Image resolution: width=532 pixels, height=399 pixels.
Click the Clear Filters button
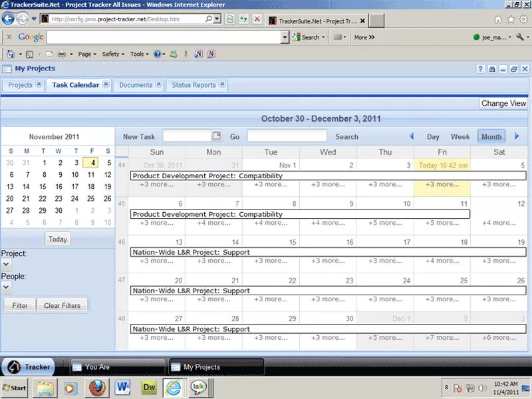coord(62,305)
